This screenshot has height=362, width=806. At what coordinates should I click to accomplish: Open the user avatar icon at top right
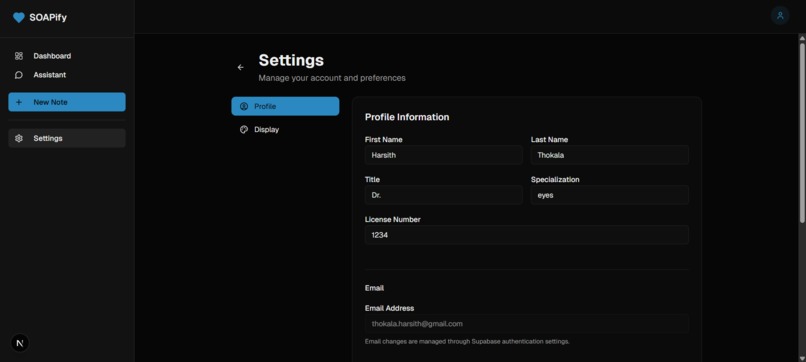pos(780,15)
